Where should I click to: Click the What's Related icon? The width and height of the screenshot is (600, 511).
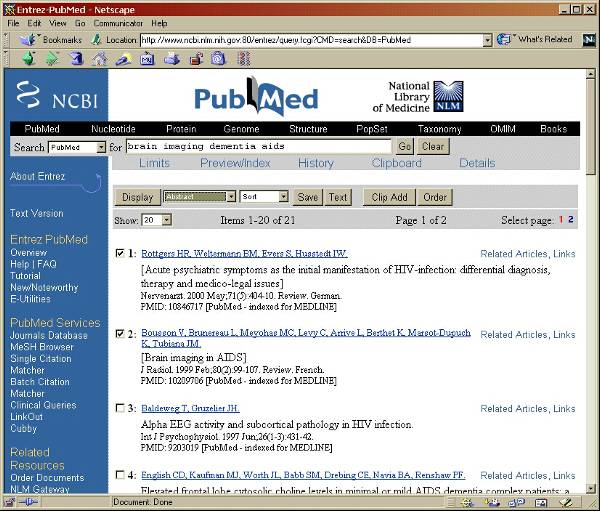tap(504, 39)
